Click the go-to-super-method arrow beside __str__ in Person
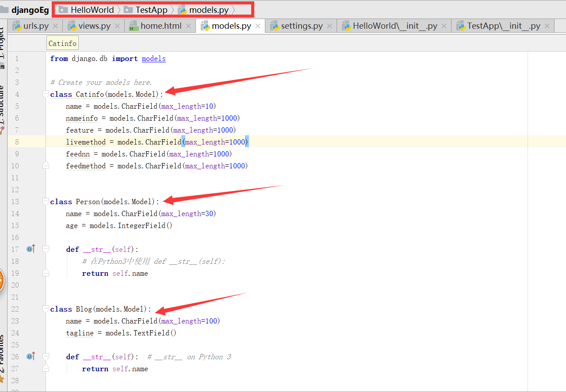Viewport: 566px width, 392px height. click(x=30, y=248)
